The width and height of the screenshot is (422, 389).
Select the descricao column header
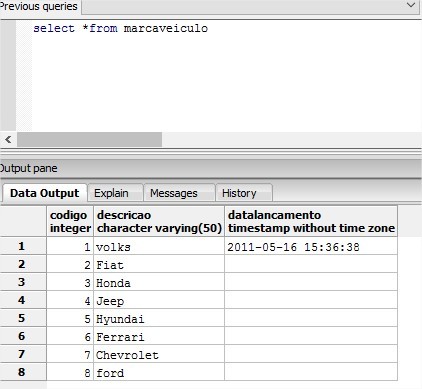pyautogui.click(x=159, y=221)
